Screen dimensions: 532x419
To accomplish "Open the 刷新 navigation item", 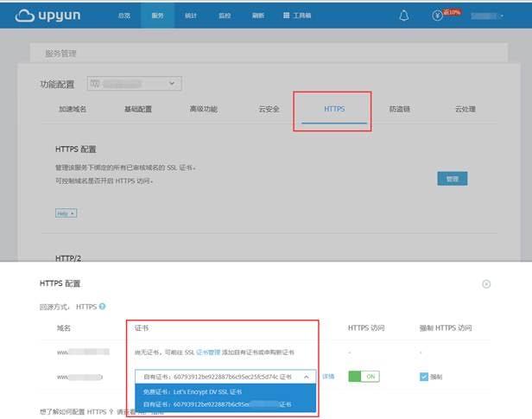I will (x=258, y=16).
